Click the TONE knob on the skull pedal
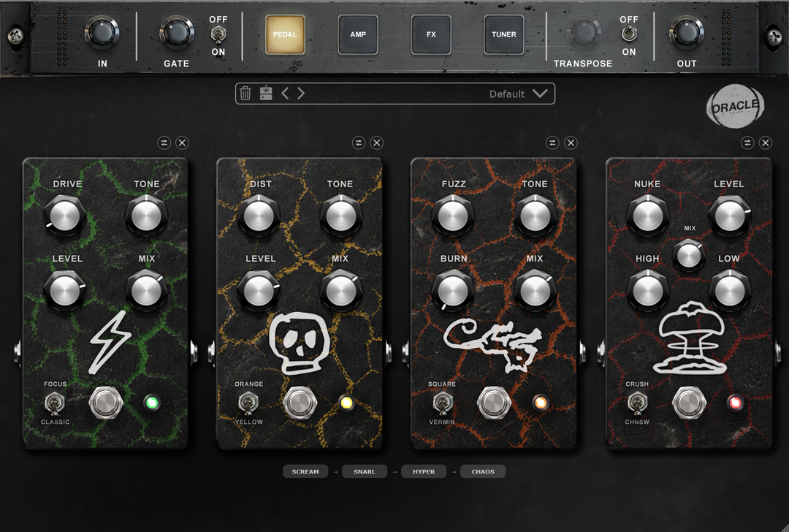Viewport: 789px width, 532px height. pos(341,216)
